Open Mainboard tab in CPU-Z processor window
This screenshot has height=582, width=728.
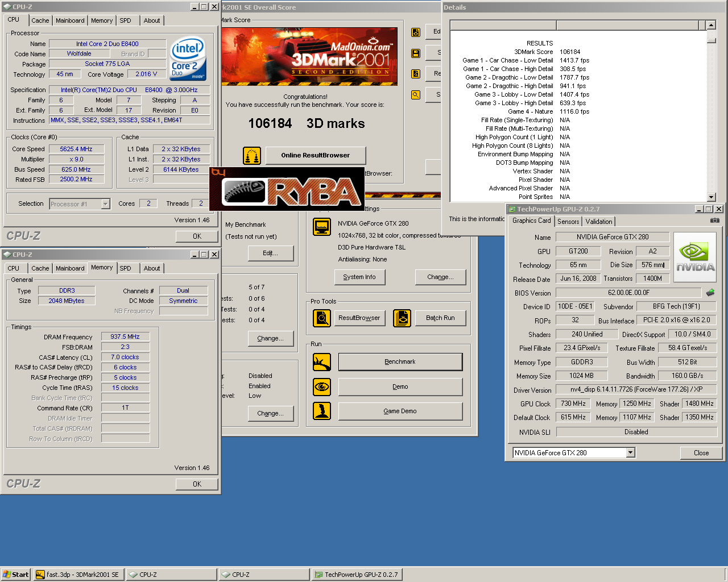pos(70,20)
